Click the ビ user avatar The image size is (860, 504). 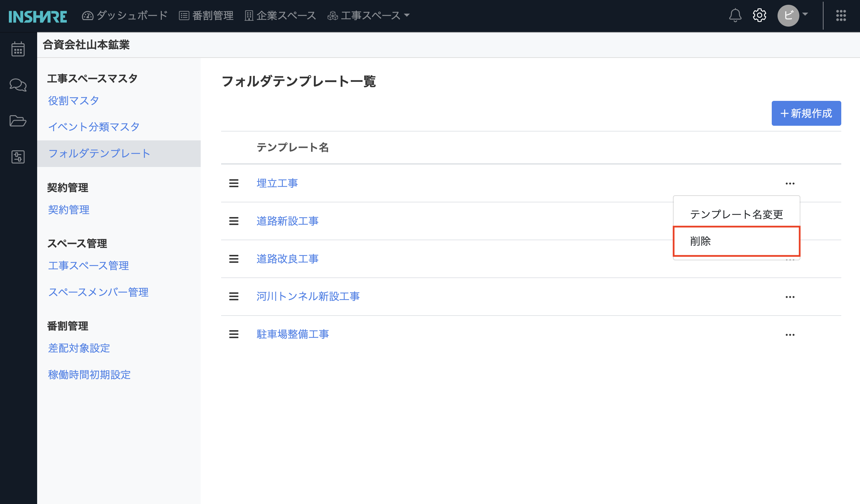[x=788, y=15]
